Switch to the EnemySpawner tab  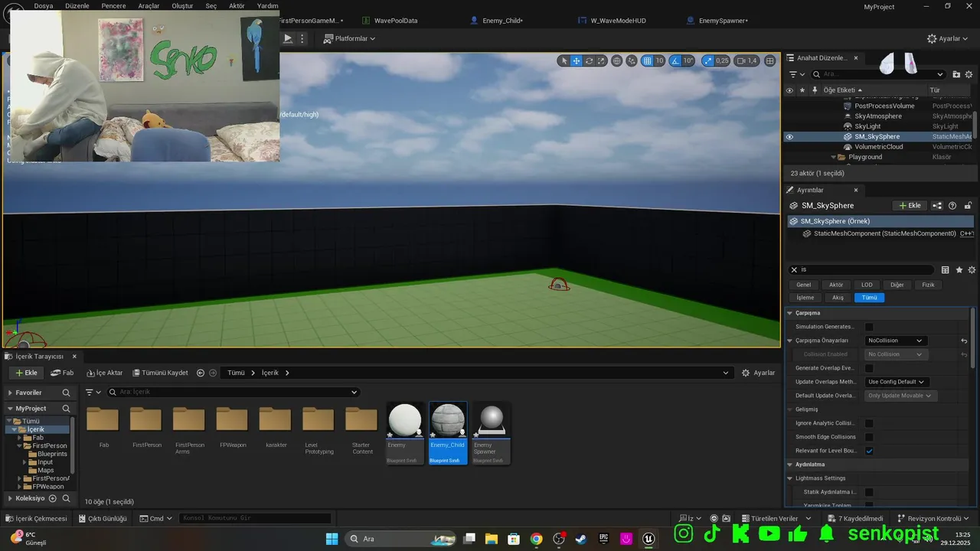[x=724, y=21]
